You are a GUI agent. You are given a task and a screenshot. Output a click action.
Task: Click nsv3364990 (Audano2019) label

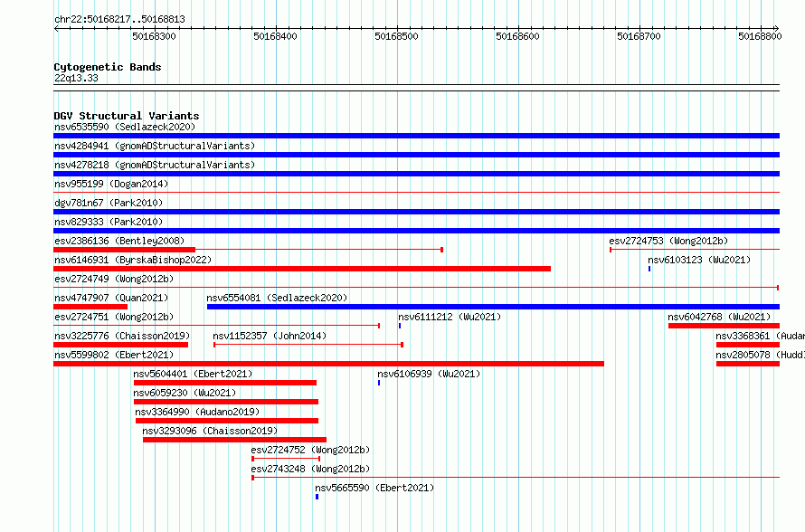coord(197,412)
